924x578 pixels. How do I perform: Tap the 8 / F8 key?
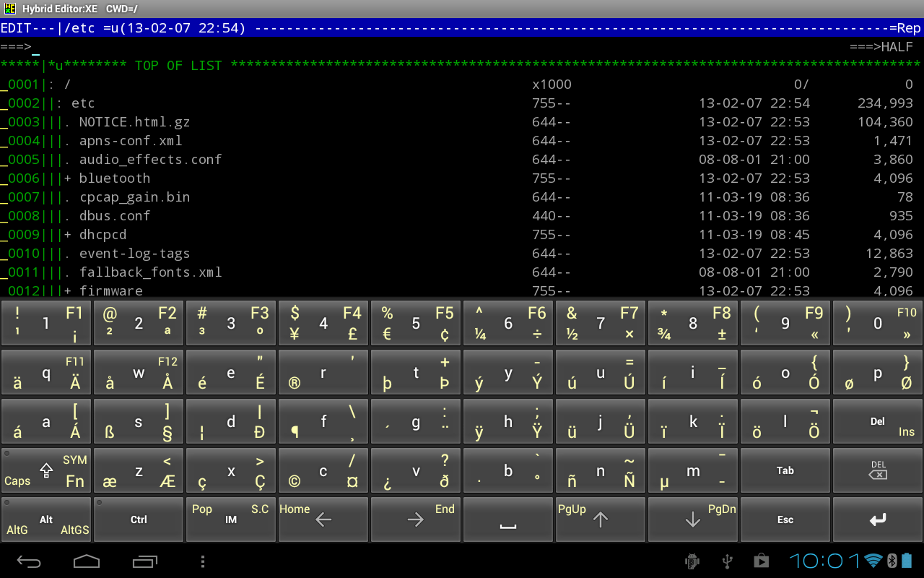[693, 323]
